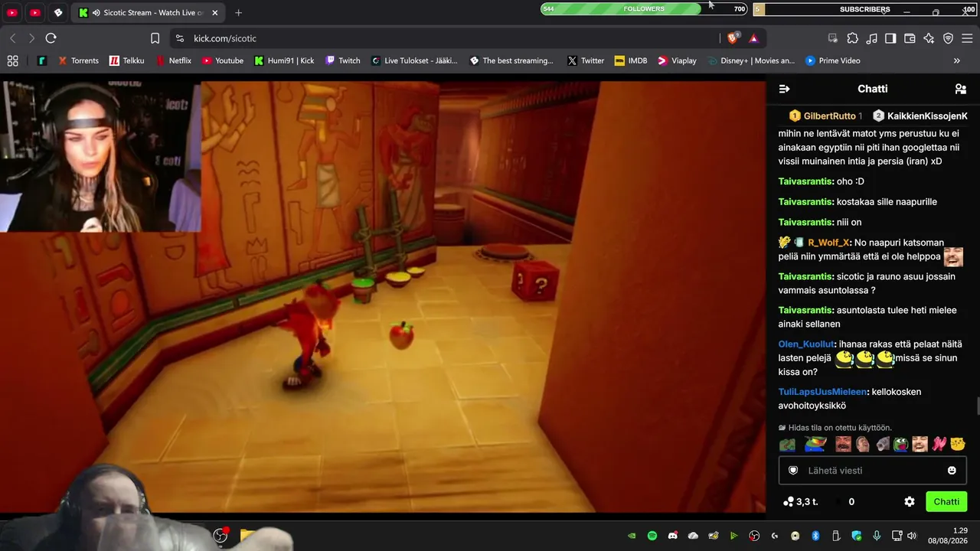Switch to the third pinned tab
The image size is (980, 551).
pos(58,13)
